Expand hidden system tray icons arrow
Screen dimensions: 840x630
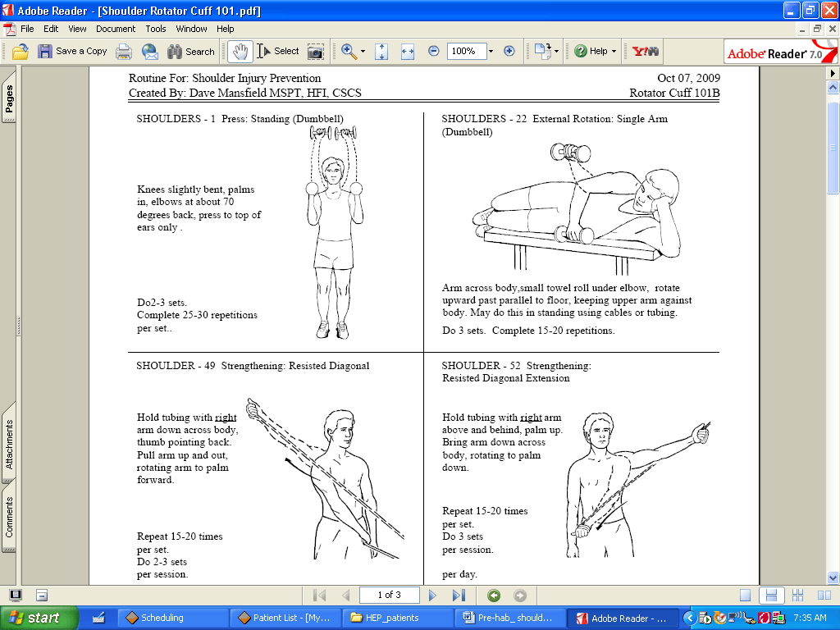coord(689,619)
